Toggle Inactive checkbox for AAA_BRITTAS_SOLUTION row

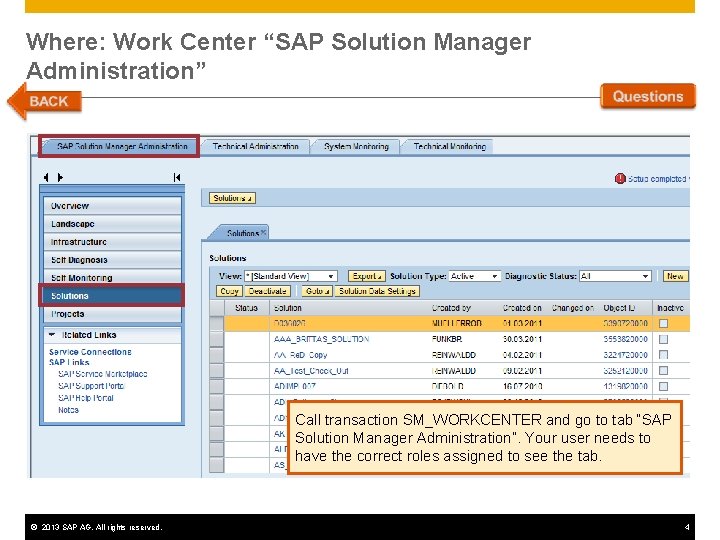click(663, 339)
